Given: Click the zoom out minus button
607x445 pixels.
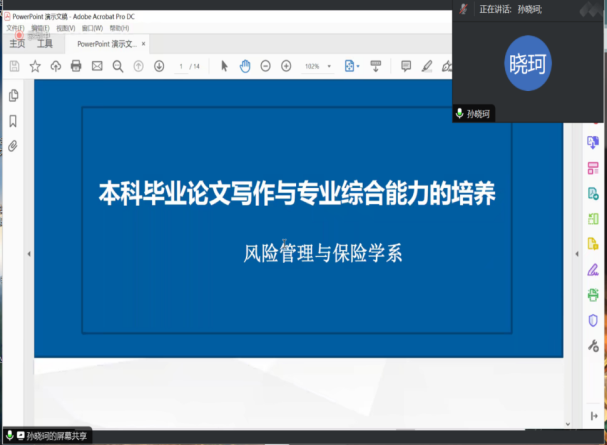Looking at the screenshot, I should (265, 66).
